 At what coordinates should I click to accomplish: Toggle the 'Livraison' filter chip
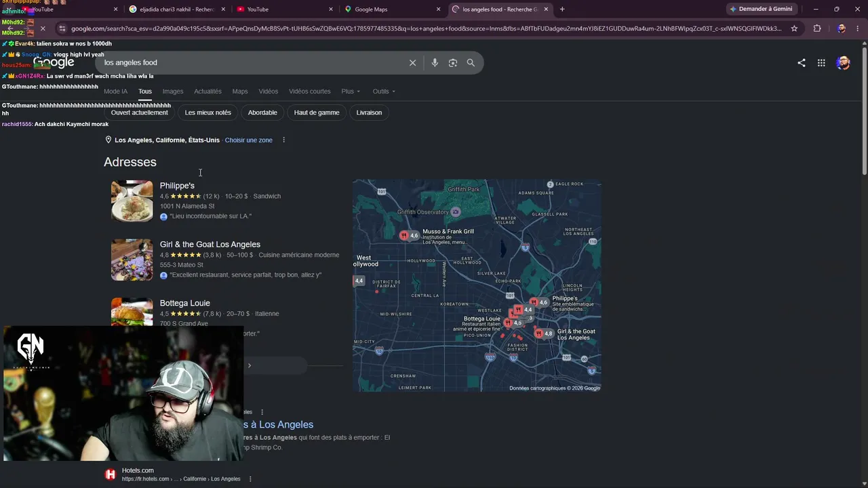[369, 113]
